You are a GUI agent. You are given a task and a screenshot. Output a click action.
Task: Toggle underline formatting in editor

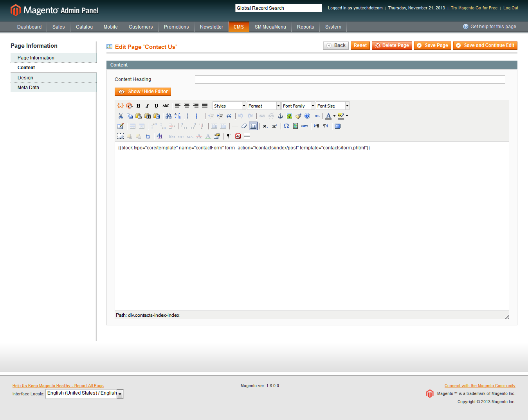coord(157,106)
